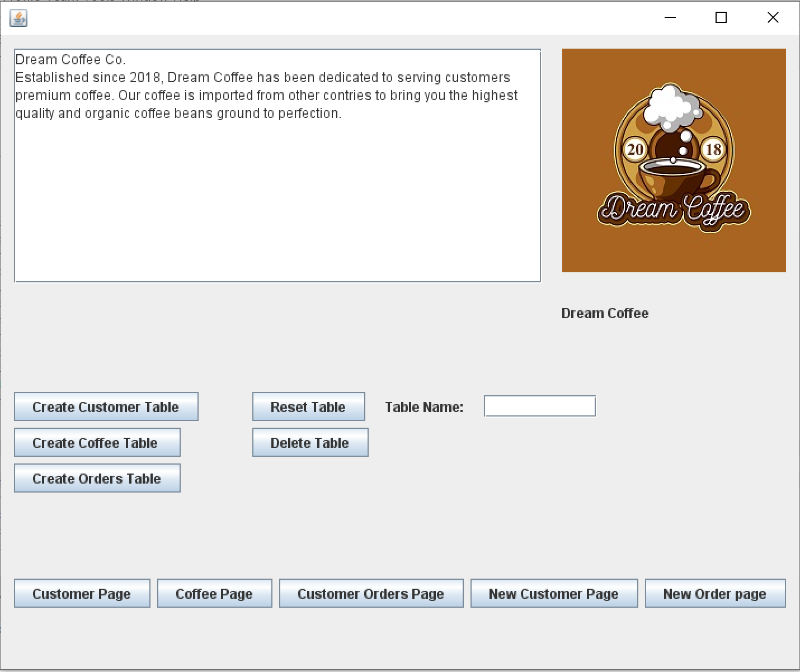Image resolution: width=800 pixels, height=672 pixels.
Task: Close the Dream Coffee window
Action: 773,18
